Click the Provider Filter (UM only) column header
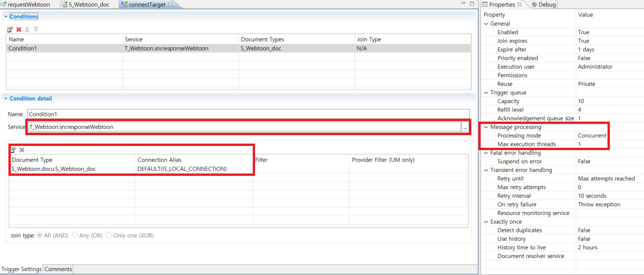 click(408, 160)
